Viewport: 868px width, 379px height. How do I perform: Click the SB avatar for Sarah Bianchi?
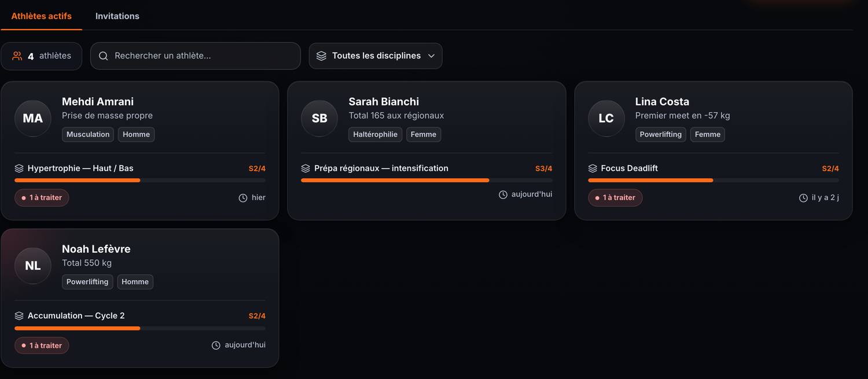pyautogui.click(x=319, y=118)
